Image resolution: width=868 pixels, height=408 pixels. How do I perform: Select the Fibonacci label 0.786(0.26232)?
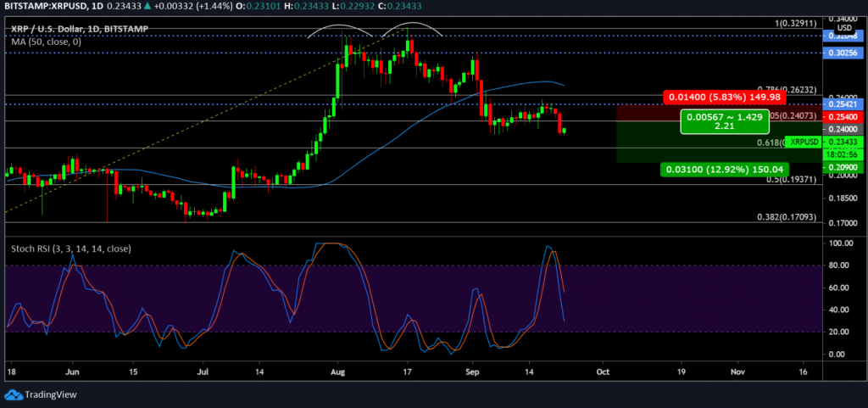pyautogui.click(x=788, y=90)
